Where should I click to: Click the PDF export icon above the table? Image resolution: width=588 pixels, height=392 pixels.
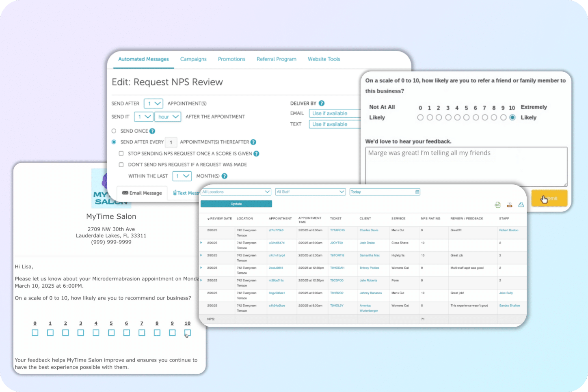pyautogui.click(x=509, y=205)
